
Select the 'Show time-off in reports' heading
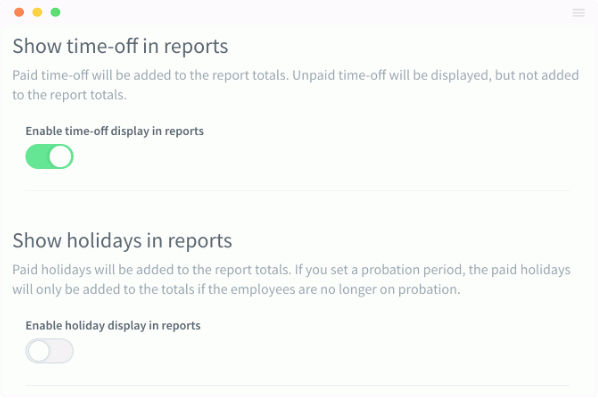click(120, 46)
